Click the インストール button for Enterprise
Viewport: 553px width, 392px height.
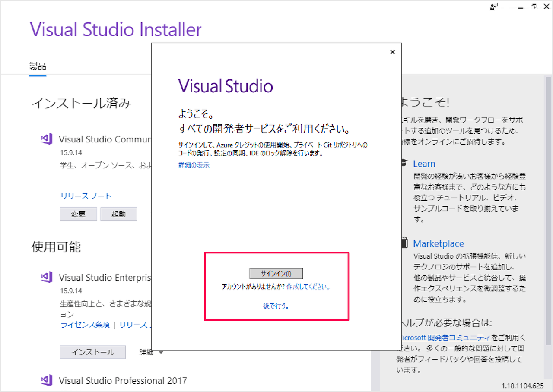pyautogui.click(x=93, y=352)
